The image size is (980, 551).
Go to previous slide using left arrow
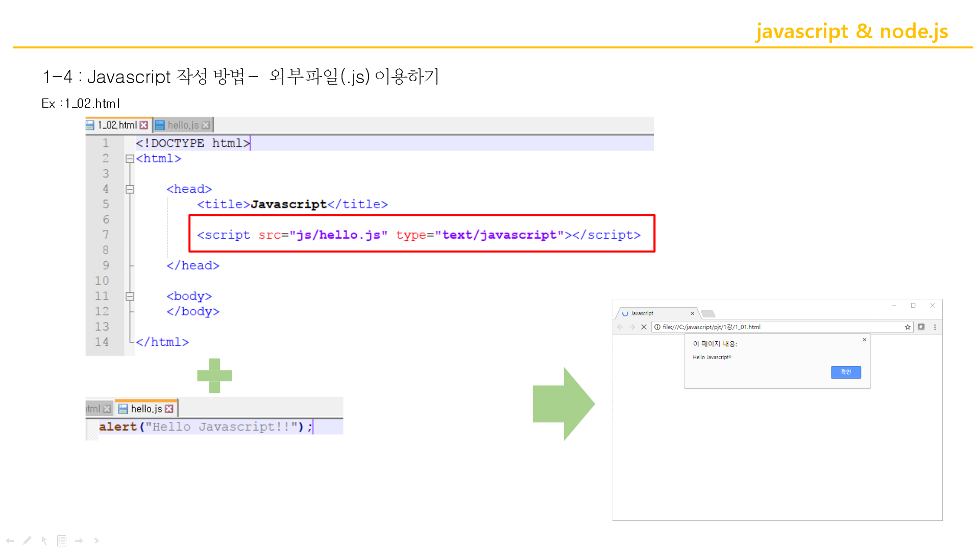(x=10, y=540)
